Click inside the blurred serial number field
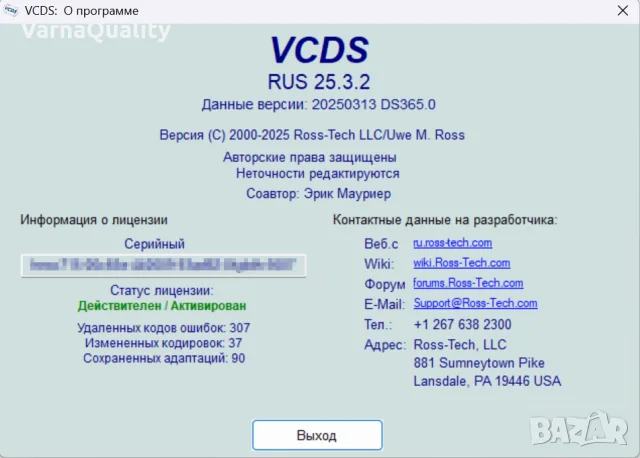Screen dimensions: 640x458 coord(163,265)
